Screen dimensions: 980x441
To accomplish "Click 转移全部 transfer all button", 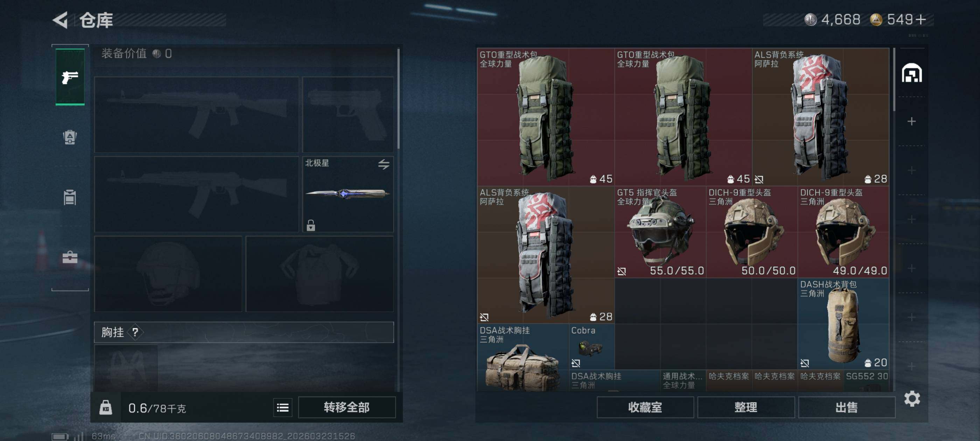I will pos(346,407).
